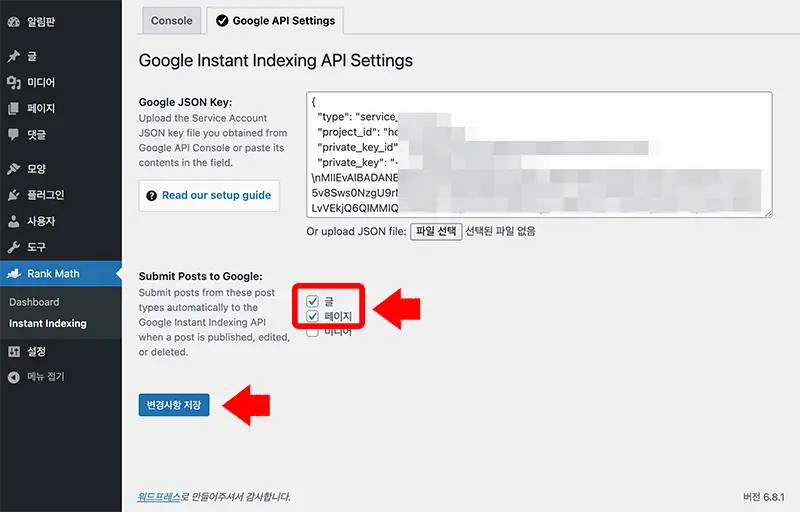Select the Google API Settings tab
800x512 pixels.
pyautogui.click(x=275, y=20)
